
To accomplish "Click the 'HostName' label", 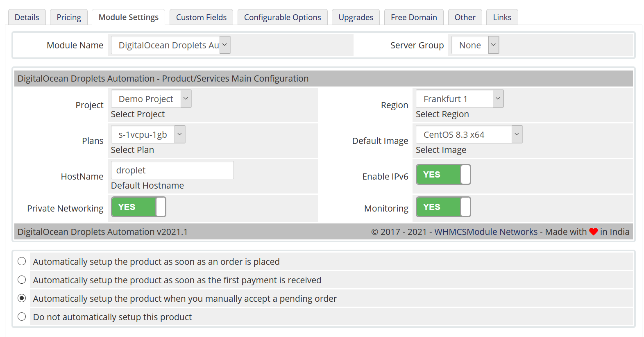I will pyautogui.click(x=82, y=177).
